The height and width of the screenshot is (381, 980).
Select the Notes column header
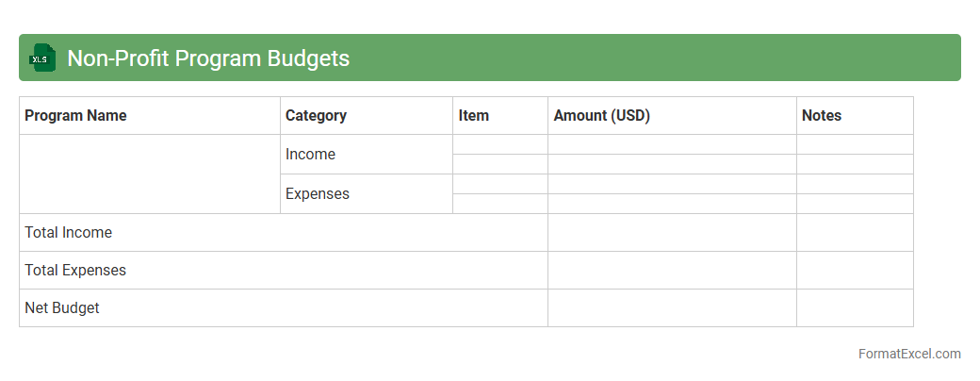click(x=822, y=116)
